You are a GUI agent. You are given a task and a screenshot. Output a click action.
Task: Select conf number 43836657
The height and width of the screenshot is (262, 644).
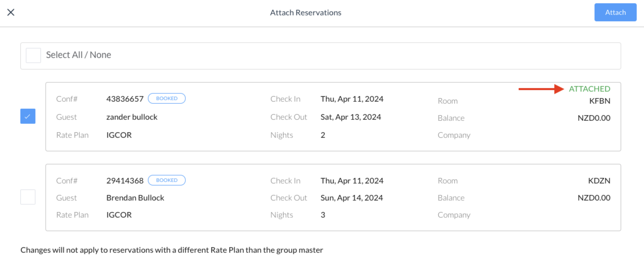(x=125, y=98)
